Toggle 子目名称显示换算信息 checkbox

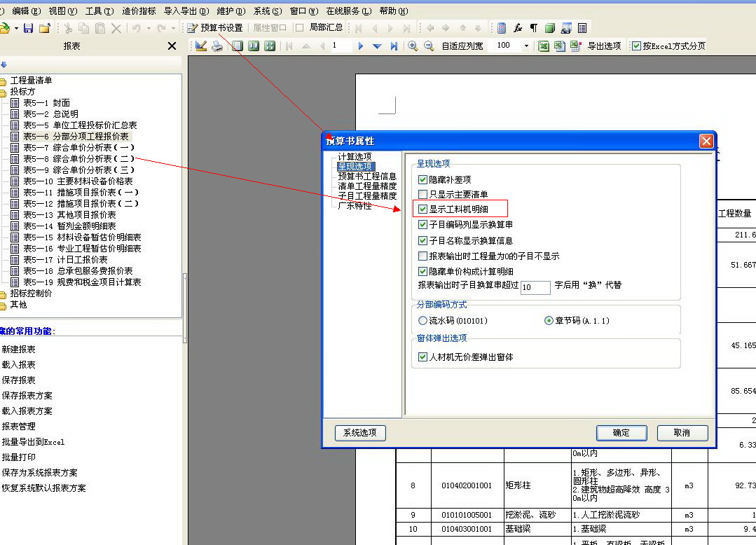click(x=422, y=240)
